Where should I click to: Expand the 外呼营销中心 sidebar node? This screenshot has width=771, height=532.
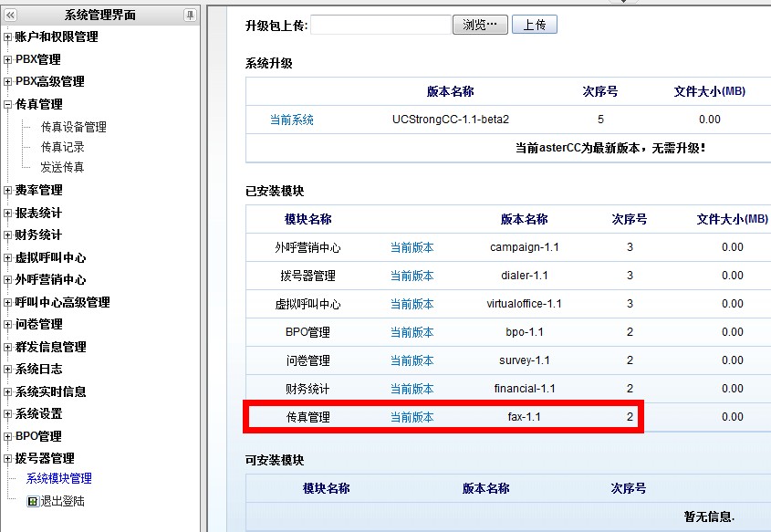(8, 280)
